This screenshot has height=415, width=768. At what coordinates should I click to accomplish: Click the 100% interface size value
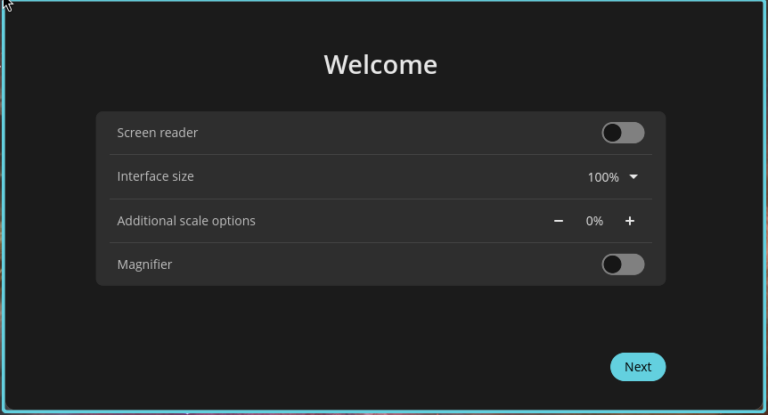[603, 177]
